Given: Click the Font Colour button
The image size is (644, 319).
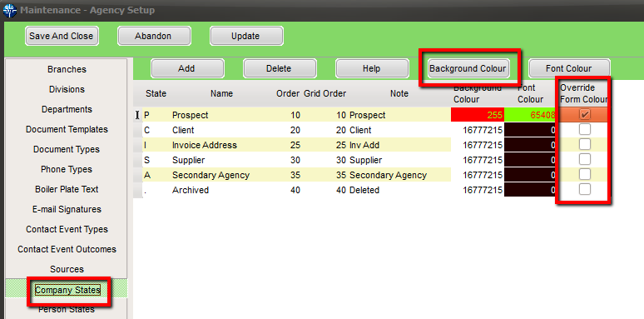Looking at the screenshot, I should [569, 68].
